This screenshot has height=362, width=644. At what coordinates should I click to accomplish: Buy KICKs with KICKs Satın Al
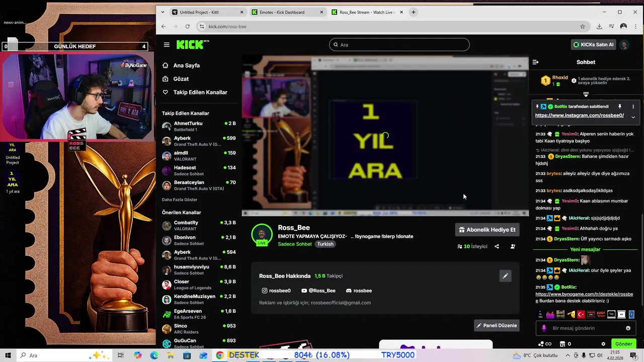click(594, 45)
